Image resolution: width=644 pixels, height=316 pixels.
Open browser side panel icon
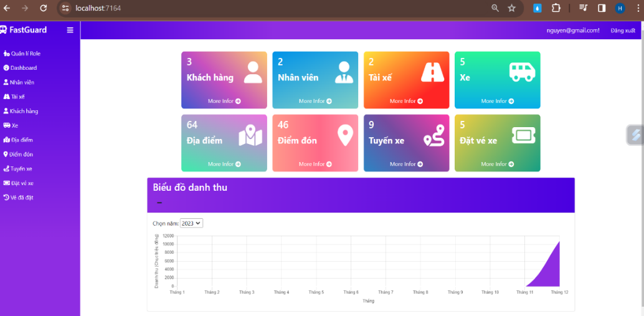(x=602, y=8)
